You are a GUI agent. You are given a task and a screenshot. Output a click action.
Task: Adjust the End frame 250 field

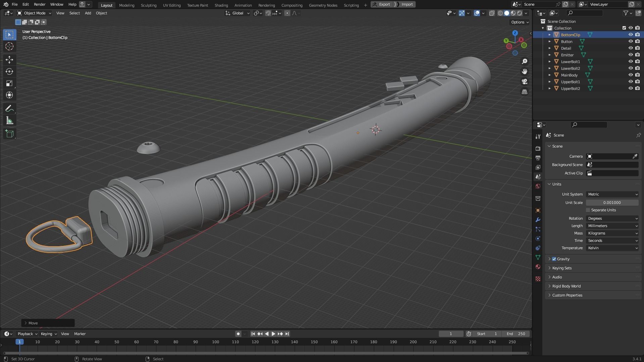(516, 334)
